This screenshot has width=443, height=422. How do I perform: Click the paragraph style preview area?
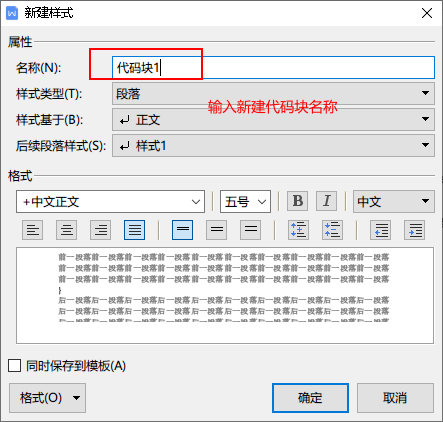point(225,295)
